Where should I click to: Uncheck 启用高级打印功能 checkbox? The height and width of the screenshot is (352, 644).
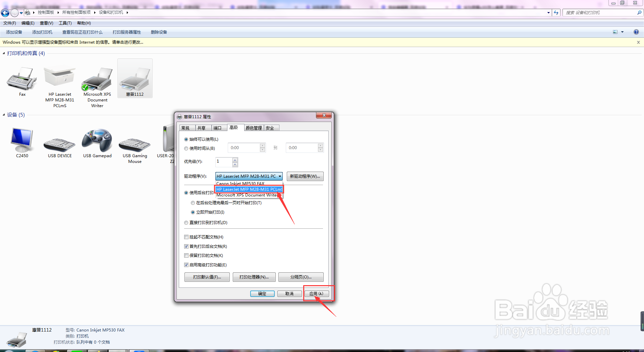point(186,265)
